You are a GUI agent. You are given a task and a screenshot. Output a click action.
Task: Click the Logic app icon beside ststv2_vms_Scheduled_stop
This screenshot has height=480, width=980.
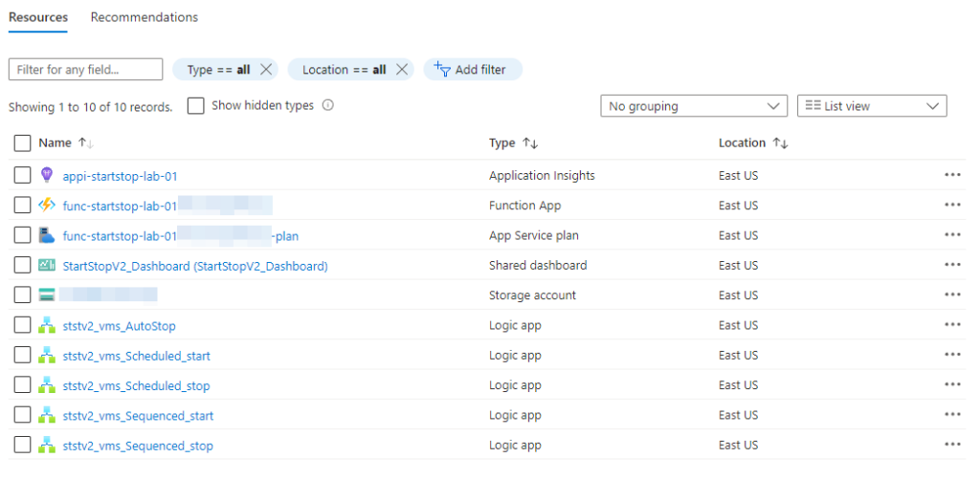(x=47, y=385)
